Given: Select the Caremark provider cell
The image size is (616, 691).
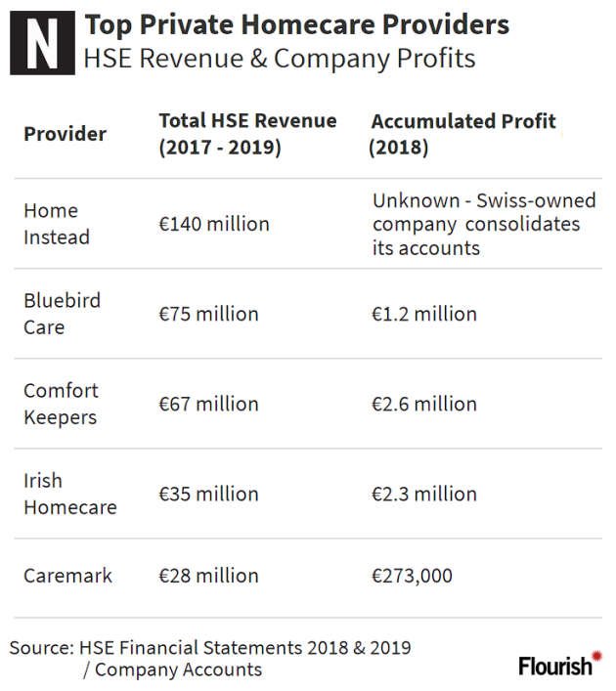Looking at the screenshot, I should pyautogui.click(x=67, y=576).
